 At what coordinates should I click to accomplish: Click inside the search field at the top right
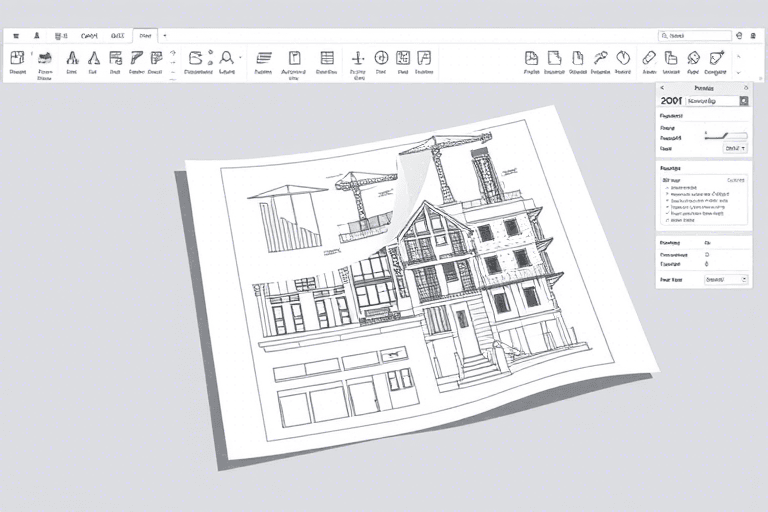[x=697, y=35]
